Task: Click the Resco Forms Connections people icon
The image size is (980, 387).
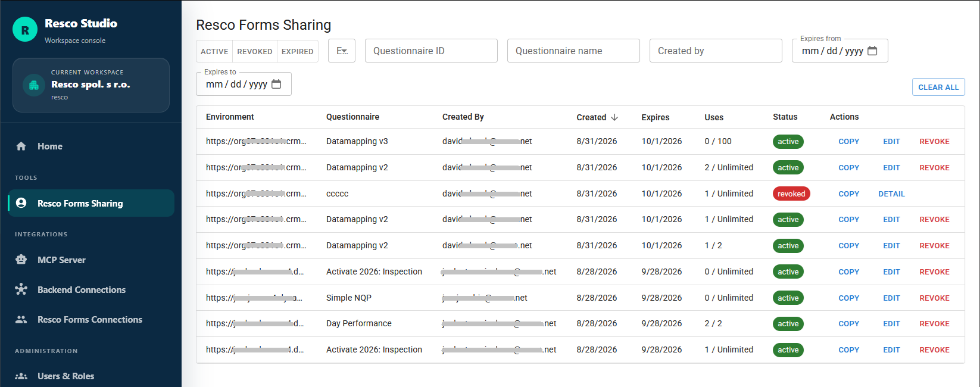Action: pos(21,319)
